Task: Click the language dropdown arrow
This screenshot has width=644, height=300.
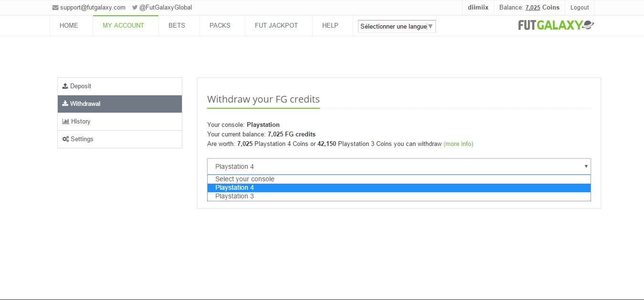Action: tap(431, 26)
